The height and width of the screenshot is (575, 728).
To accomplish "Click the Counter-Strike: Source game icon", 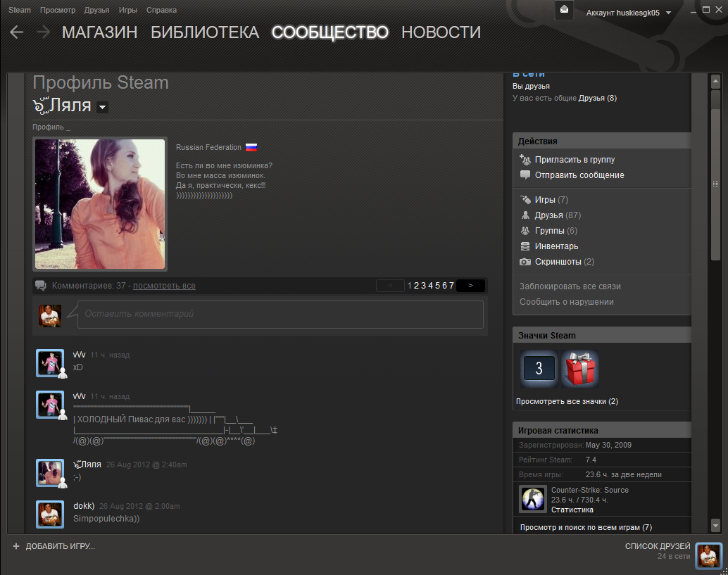I will [x=532, y=499].
